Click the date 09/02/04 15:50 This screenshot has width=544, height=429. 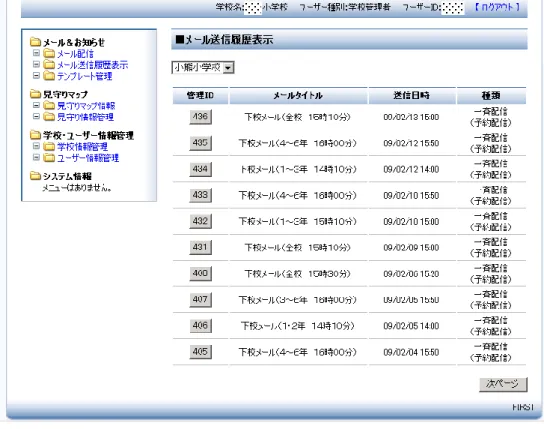411,352
